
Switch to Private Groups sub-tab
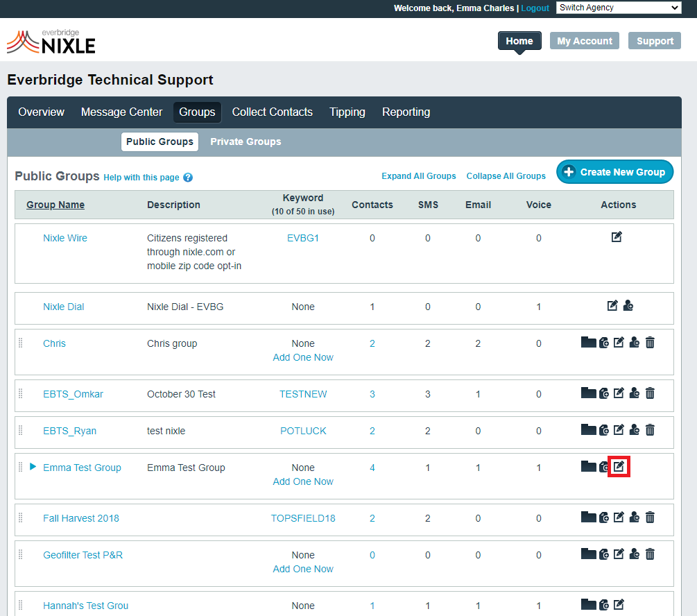[246, 142]
